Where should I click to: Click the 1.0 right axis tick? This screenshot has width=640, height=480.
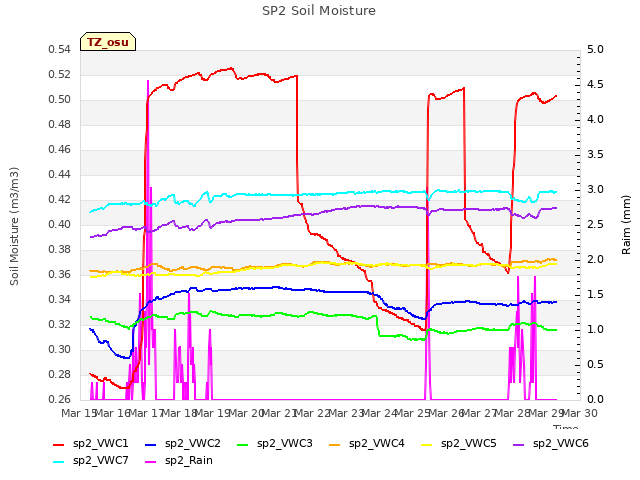coord(595,329)
